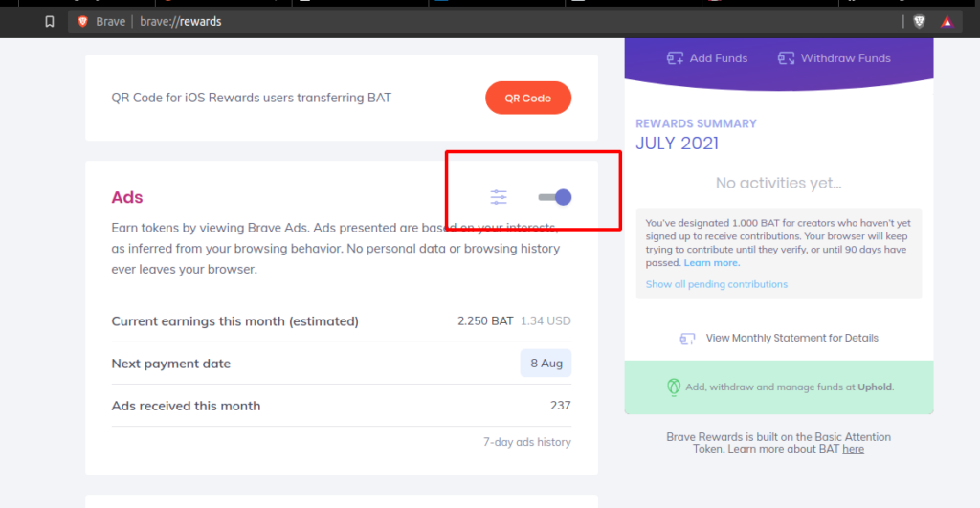Screen dimensions: 980x508
Task: Click the 8 Aug payment date badge
Action: [546, 363]
